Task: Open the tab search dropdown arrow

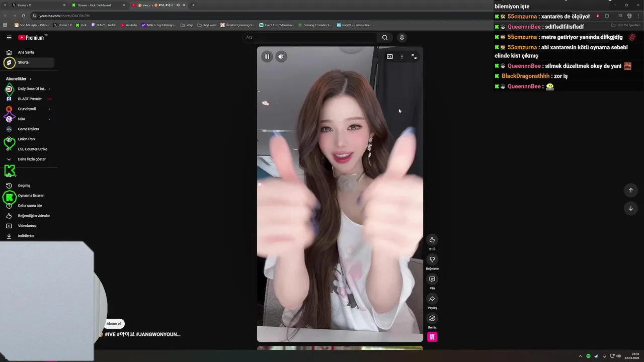Action: tap(5, 5)
